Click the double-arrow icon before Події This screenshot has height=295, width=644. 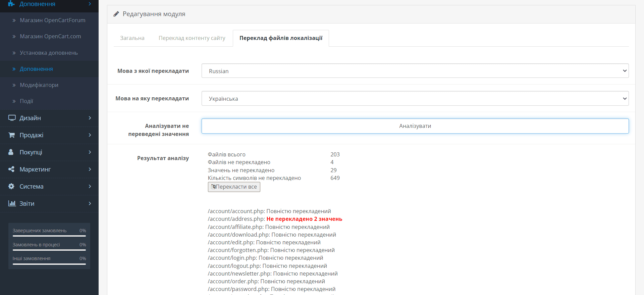(14, 101)
